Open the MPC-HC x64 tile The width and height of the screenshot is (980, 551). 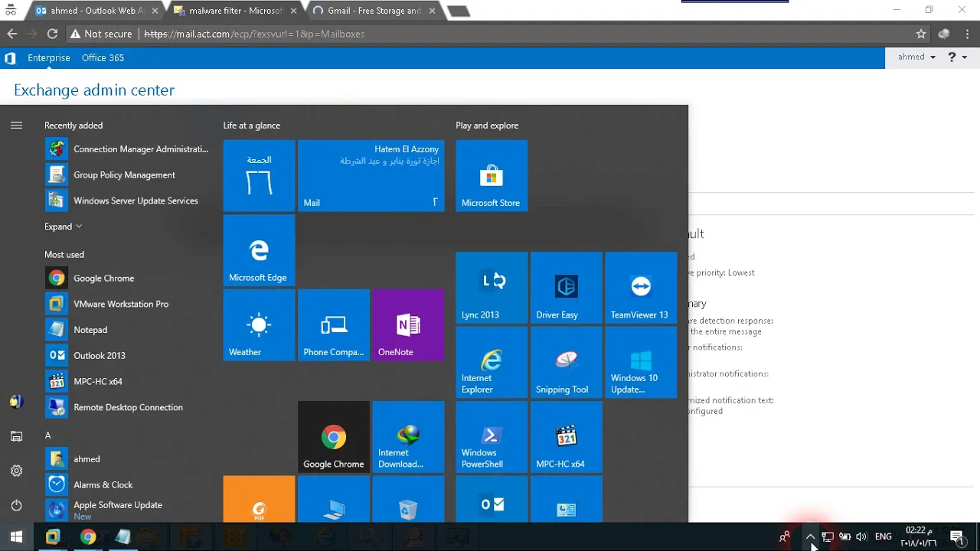(x=567, y=437)
